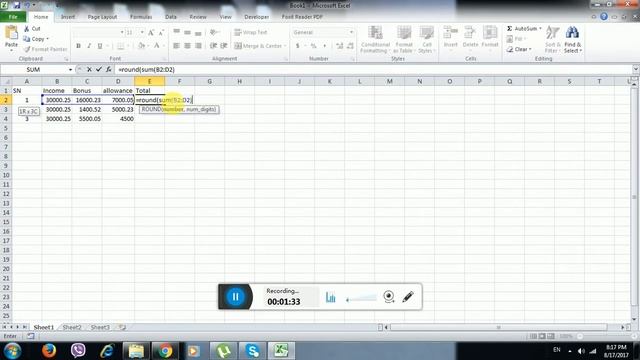Viewport: 640px width, 360px height.
Task: Click the recorder pencil annotation tool
Action: pos(408,297)
